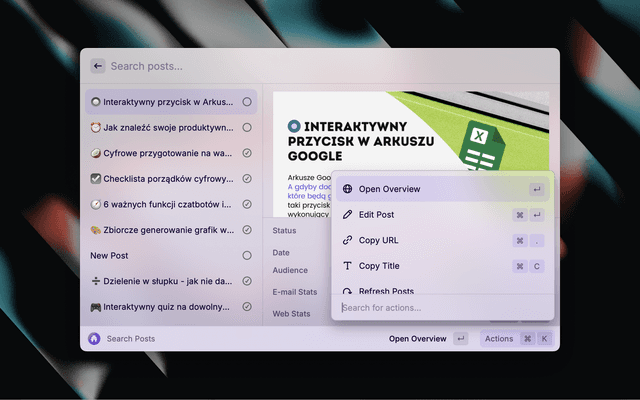The height and width of the screenshot is (400, 640).
Task: Click the purple extension icon in footer
Action: [x=94, y=339]
